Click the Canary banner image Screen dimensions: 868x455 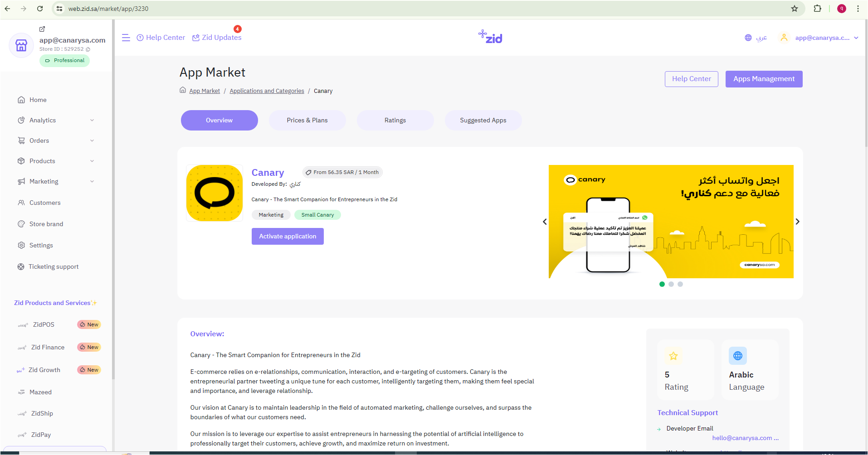[x=671, y=222]
